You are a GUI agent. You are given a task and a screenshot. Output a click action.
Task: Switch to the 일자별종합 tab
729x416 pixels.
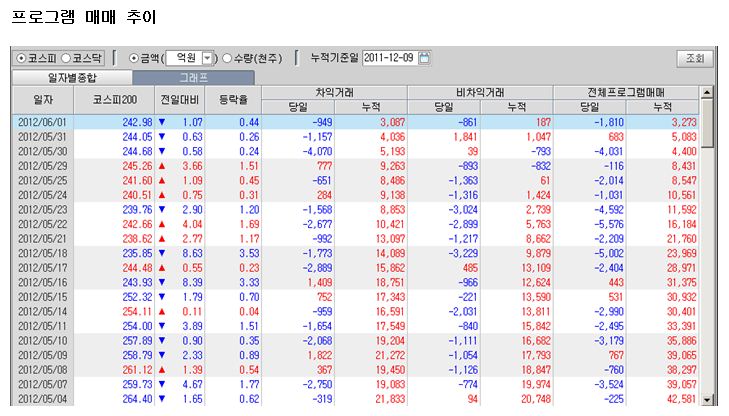(x=71, y=76)
